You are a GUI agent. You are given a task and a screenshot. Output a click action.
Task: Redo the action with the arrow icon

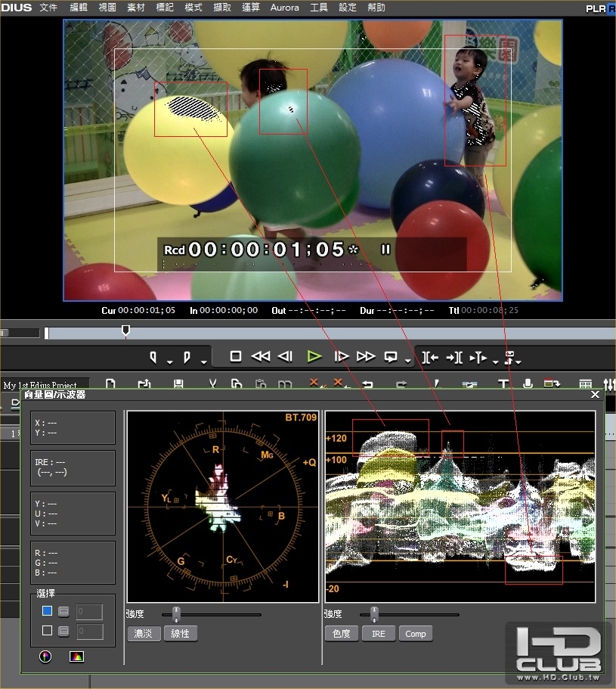401,384
